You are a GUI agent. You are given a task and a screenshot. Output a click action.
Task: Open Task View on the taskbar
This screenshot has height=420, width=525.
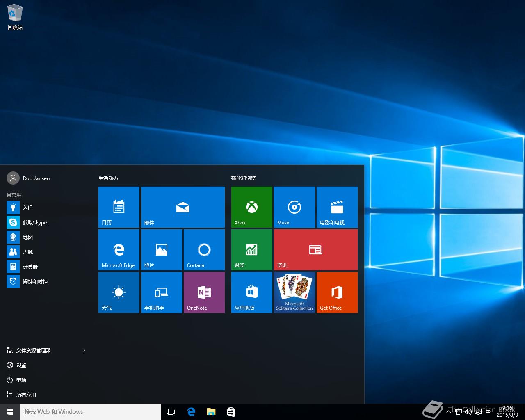click(171, 412)
